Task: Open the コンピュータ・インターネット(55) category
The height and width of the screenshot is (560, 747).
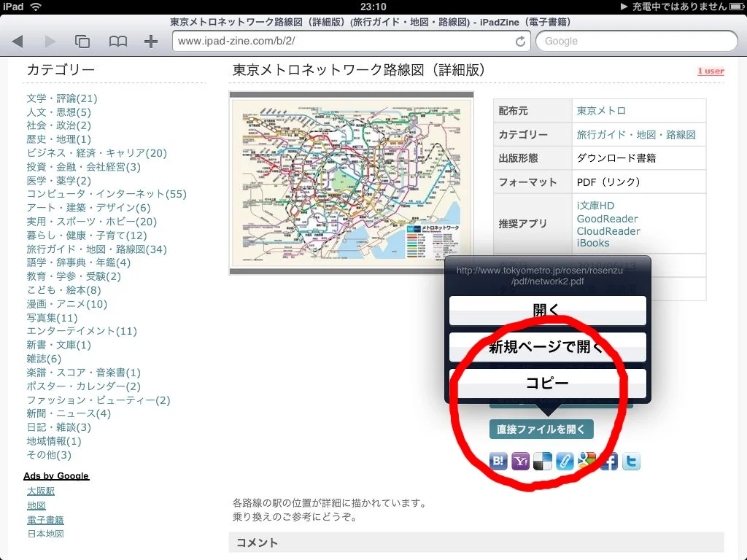Action: pyautogui.click(x=107, y=194)
